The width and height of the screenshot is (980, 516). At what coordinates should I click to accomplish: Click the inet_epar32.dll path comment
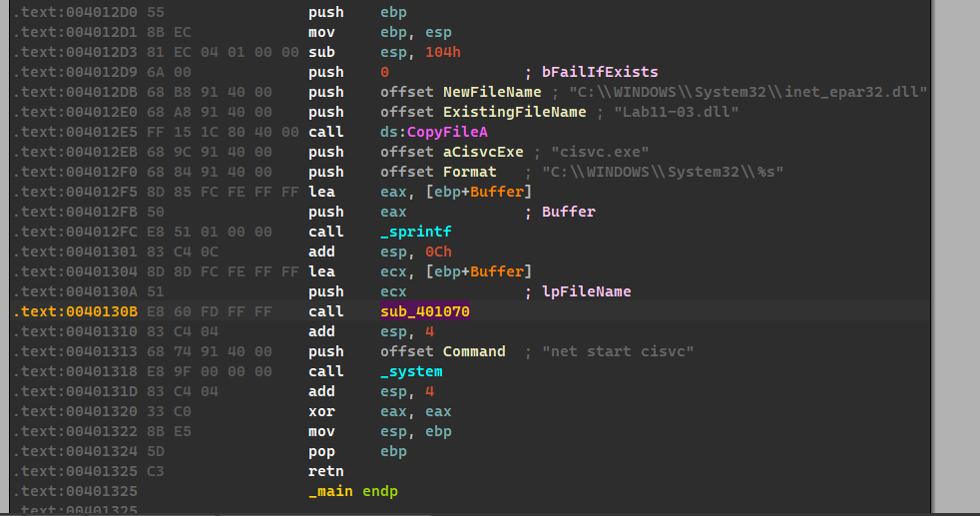(x=747, y=92)
